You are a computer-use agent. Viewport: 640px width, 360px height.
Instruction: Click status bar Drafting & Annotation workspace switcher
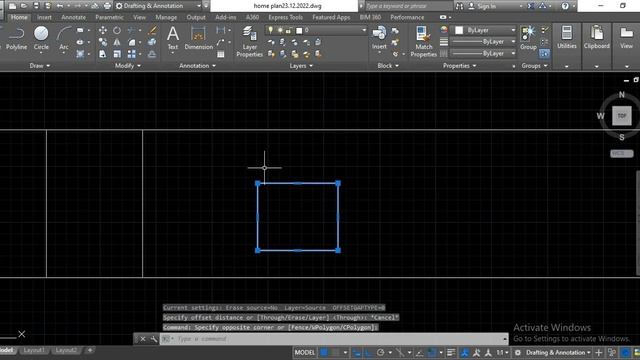coord(554,352)
